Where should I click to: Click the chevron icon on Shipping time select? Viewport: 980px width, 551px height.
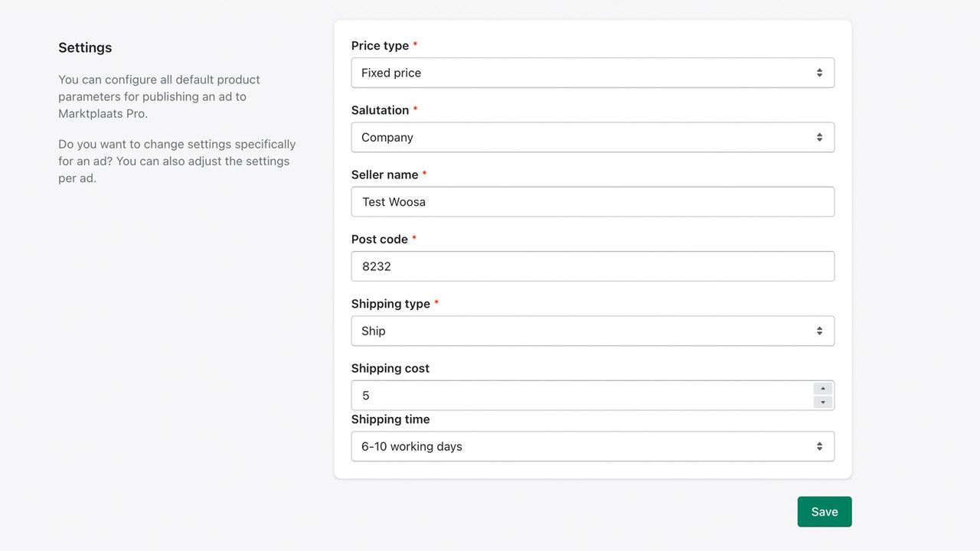point(819,446)
